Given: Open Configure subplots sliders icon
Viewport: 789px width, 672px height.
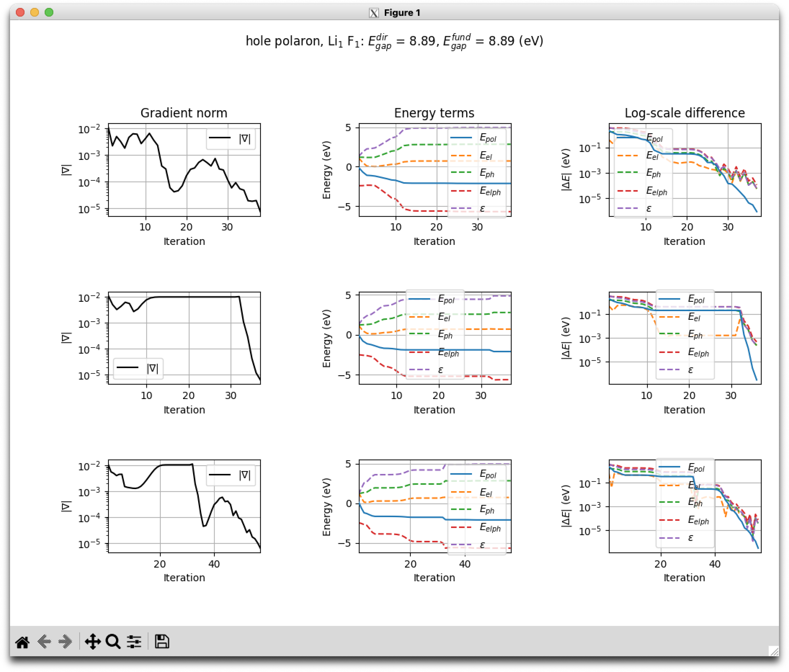Looking at the screenshot, I should click(134, 642).
